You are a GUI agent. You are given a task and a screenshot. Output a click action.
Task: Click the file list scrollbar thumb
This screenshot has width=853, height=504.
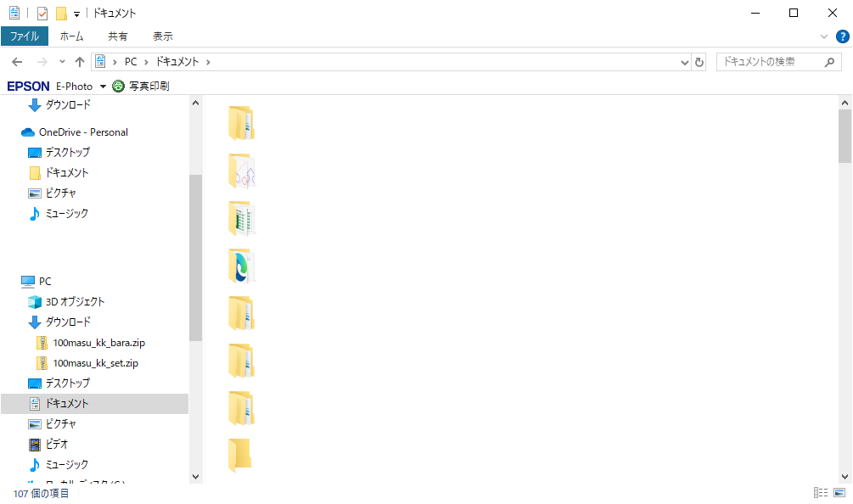pyautogui.click(x=845, y=136)
